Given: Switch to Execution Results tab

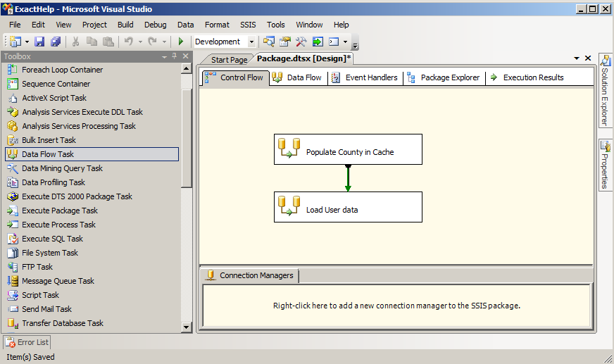Looking at the screenshot, I should [527, 77].
